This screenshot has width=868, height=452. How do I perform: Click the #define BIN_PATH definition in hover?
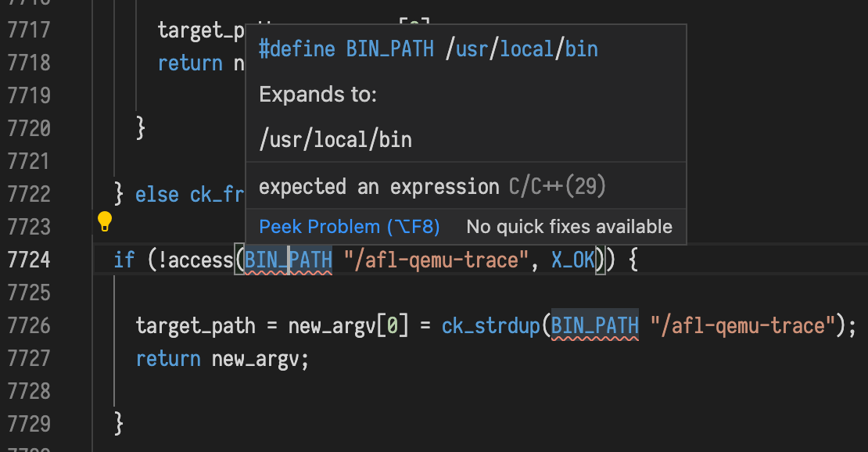click(429, 48)
